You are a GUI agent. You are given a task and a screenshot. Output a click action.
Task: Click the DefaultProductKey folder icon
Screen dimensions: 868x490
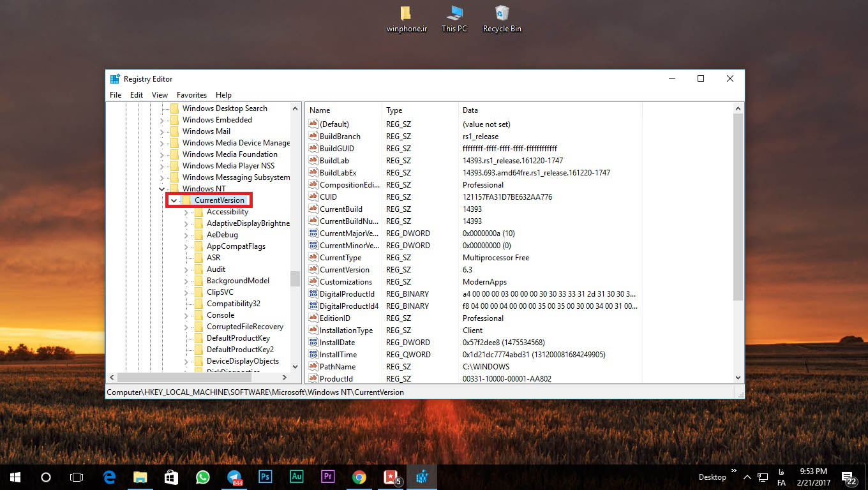coord(198,338)
